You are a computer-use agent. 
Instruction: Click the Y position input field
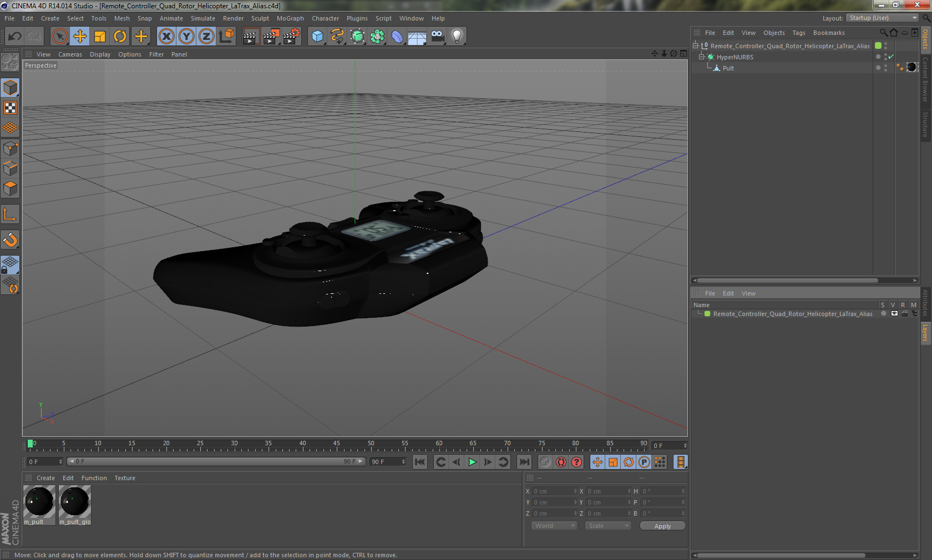(555, 502)
